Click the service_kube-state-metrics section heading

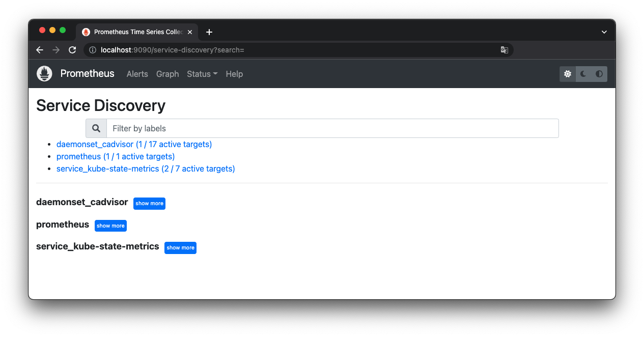98,246
